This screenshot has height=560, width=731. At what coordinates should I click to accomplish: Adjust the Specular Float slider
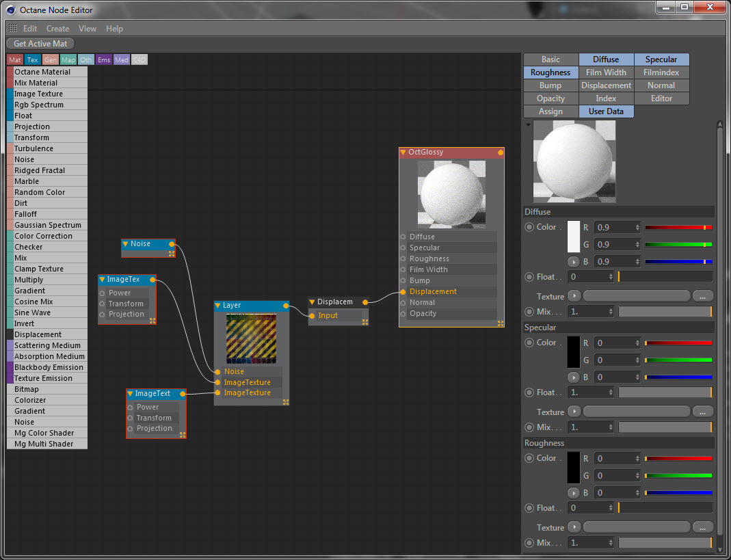(665, 392)
